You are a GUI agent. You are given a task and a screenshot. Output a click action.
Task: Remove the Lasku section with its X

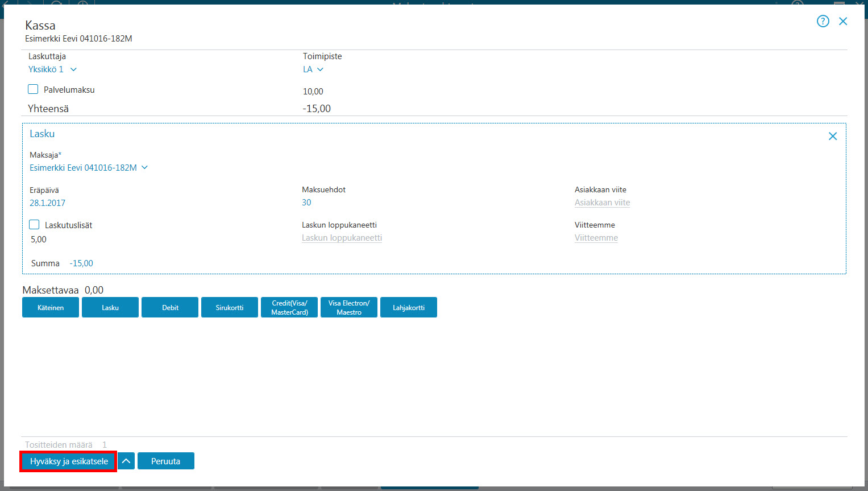[x=833, y=136]
